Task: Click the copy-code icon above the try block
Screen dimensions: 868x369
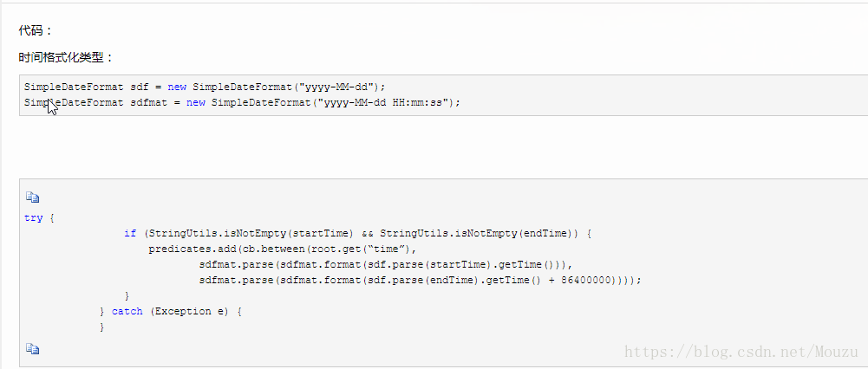Action: click(x=33, y=197)
